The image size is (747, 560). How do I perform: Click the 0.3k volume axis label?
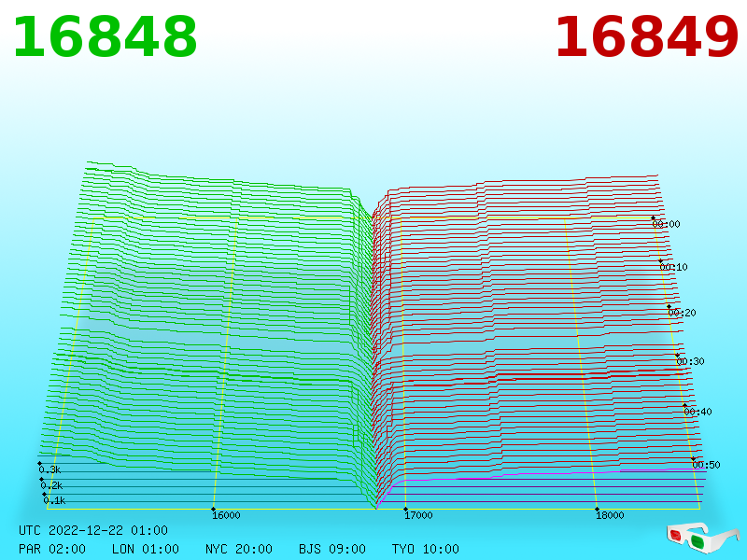click(x=49, y=469)
